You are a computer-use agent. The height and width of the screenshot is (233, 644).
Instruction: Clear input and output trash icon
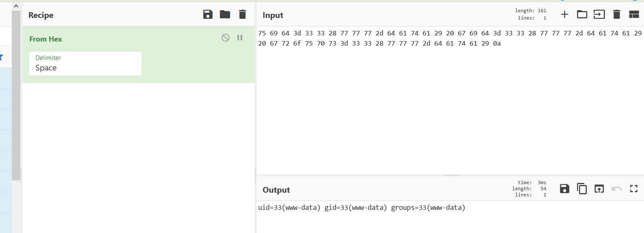[617, 15]
